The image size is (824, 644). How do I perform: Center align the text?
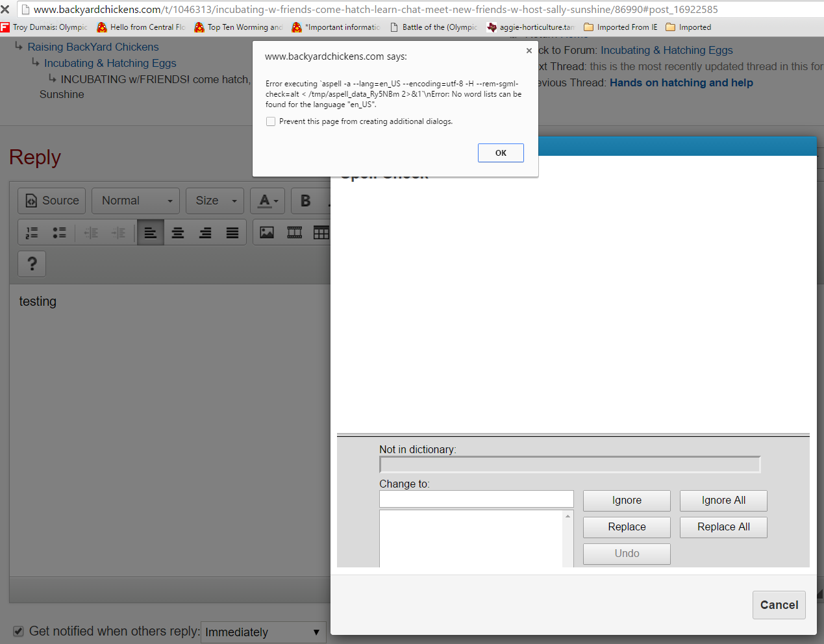[178, 232]
